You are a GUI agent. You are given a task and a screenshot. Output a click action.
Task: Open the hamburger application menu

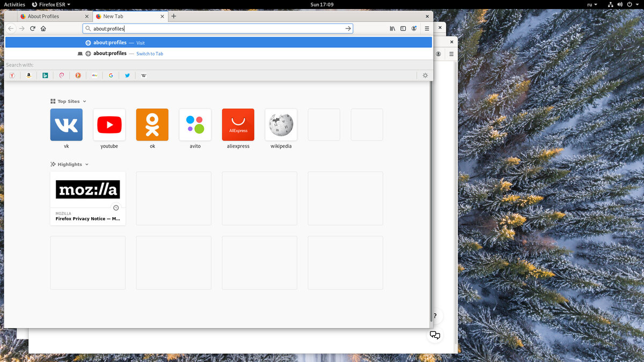[426, 28]
